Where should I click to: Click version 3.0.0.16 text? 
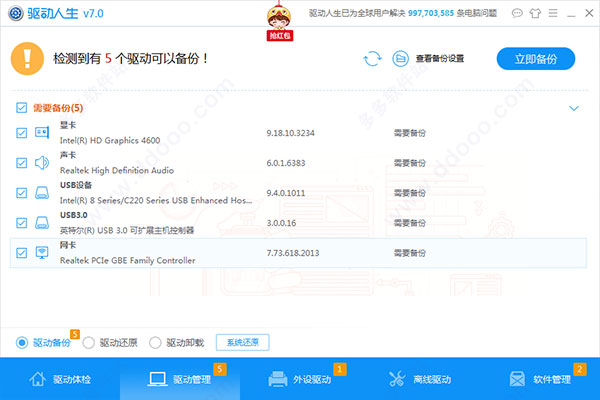click(x=281, y=222)
